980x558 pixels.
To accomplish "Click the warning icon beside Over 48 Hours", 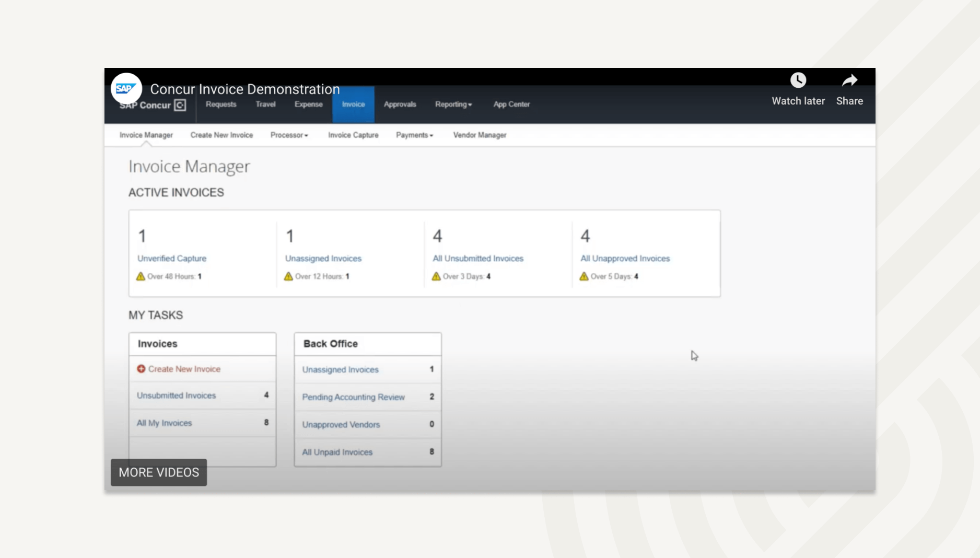I will point(141,276).
